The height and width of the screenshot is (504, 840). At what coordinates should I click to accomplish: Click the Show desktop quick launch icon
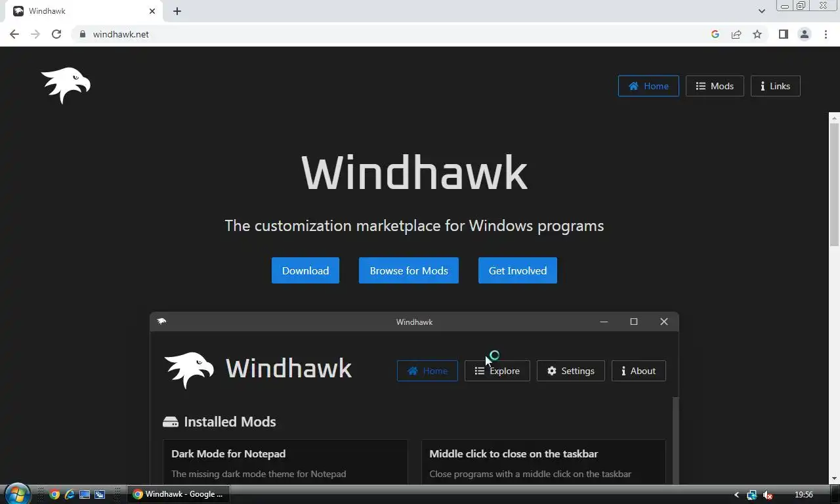85,494
